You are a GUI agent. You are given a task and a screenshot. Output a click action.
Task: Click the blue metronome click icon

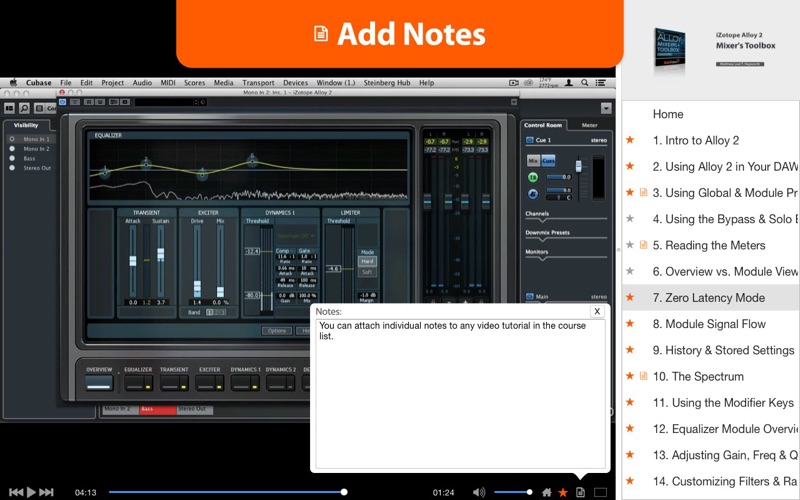(x=533, y=194)
